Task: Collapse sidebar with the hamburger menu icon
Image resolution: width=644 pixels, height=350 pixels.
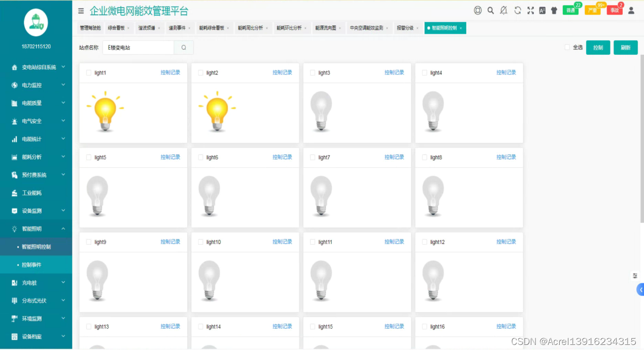Action: tap(81, 11)
